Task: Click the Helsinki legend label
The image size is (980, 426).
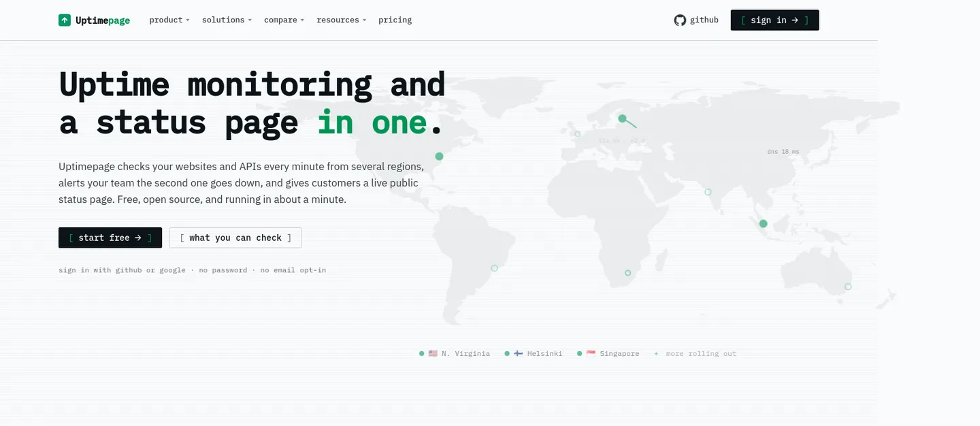Action: (x=544, y=354)
